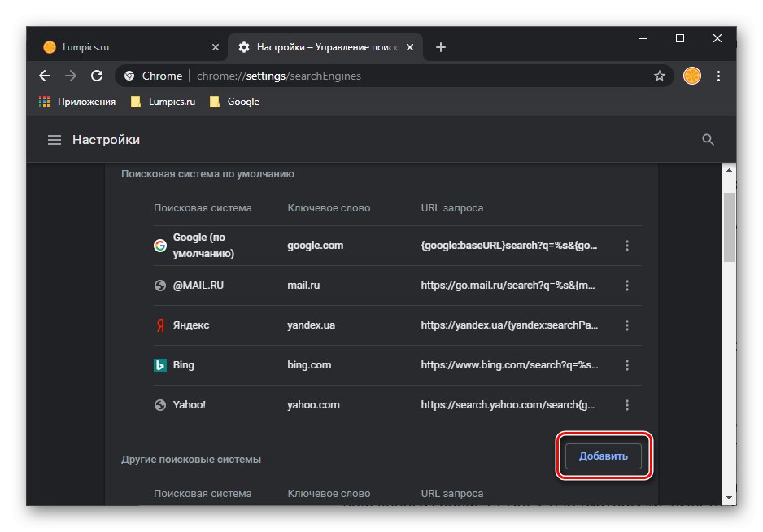Open the more actions menu for Google
Viewport: 763px width, 532px height.
click(626, 246)
